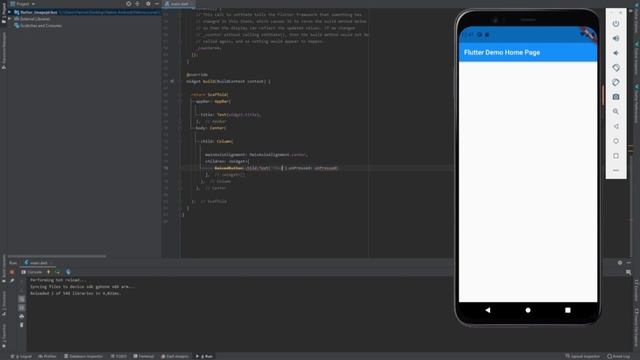The height and width of the screenshot is (360, 640).
Task: Open Run panel settings gear
Action: point(620,263)
